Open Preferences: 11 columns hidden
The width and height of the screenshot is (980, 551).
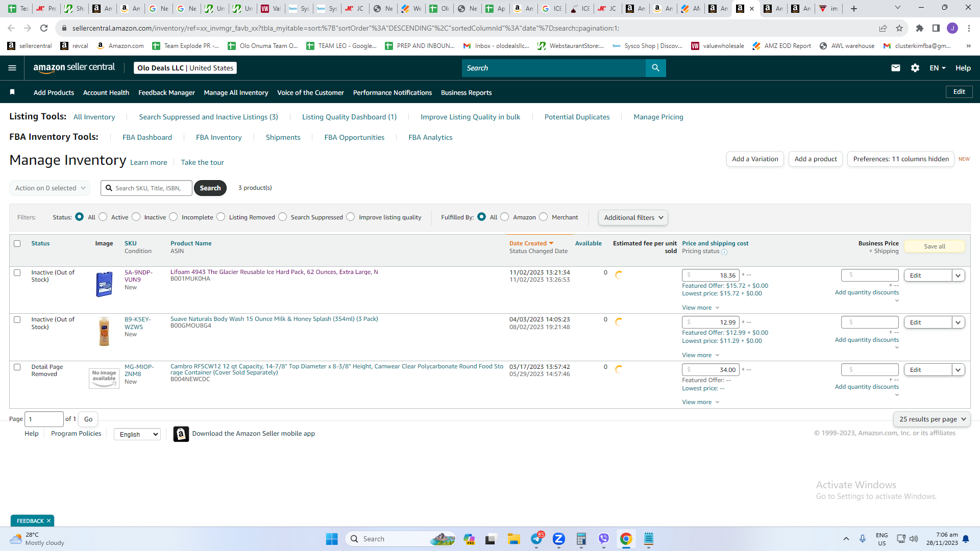[901, 159]
